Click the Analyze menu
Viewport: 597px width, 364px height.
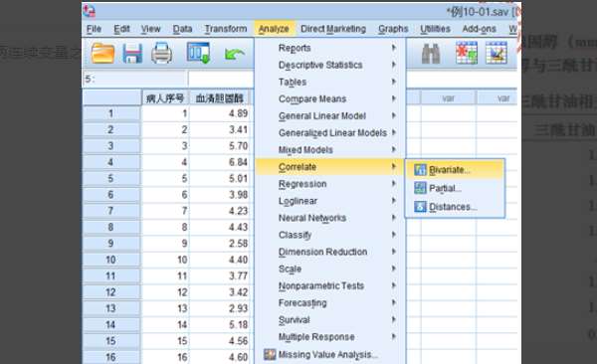click(x=274, y=29)
